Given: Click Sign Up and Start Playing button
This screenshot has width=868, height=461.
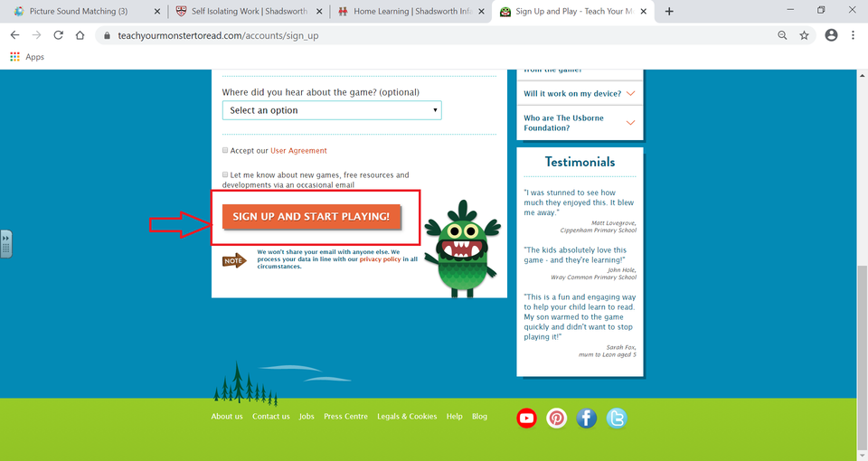Looking at the screenshot, I should click(311, 216).
